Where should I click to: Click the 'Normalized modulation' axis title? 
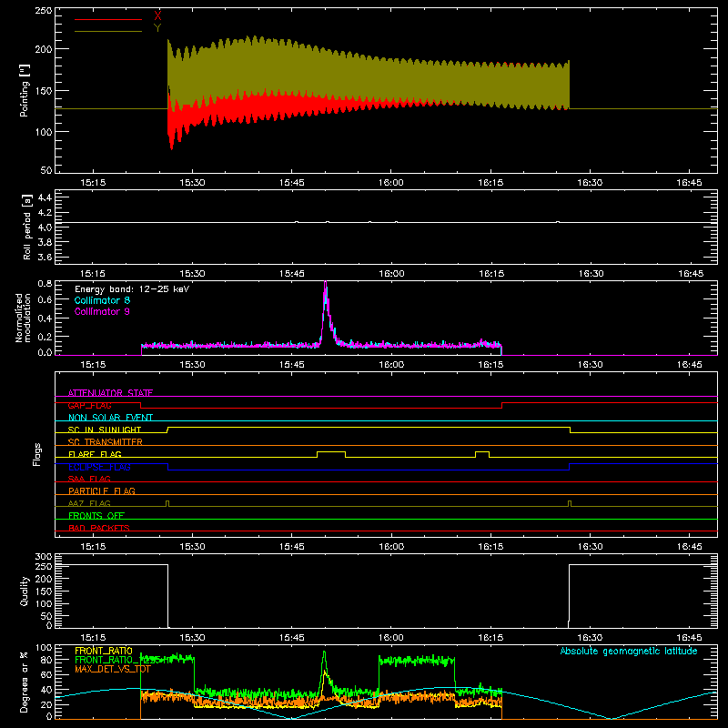23,318
